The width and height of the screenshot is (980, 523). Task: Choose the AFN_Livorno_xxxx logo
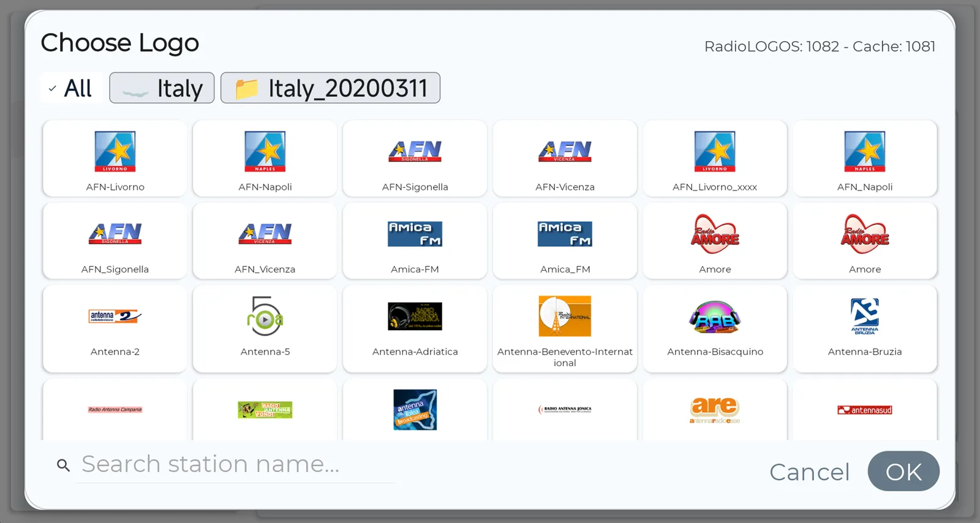click(x=715, y=159)
